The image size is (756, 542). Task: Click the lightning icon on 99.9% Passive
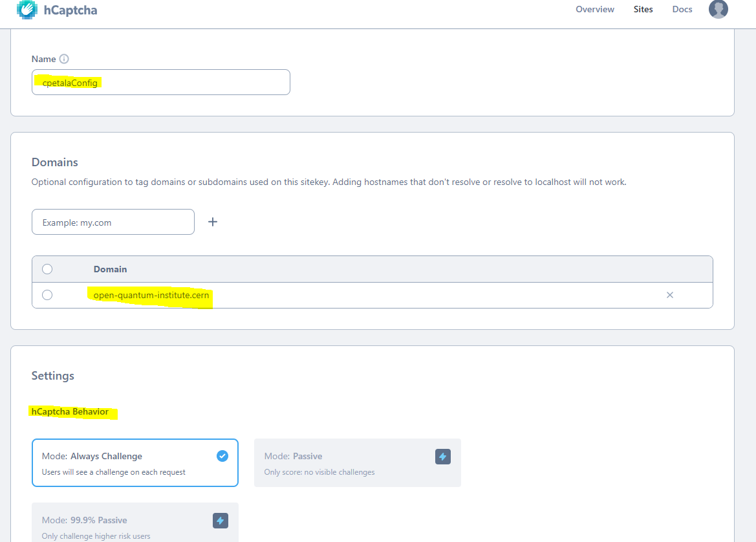point(221,520)
